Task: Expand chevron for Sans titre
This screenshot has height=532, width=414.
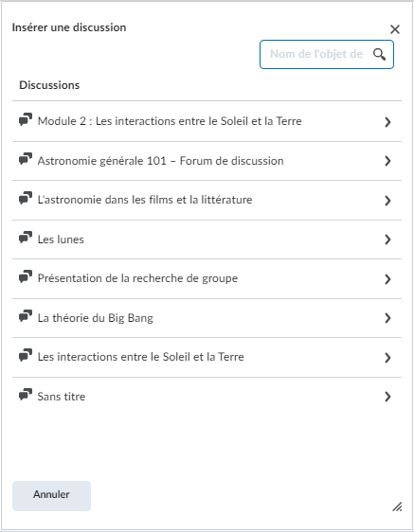Action: 387,397
